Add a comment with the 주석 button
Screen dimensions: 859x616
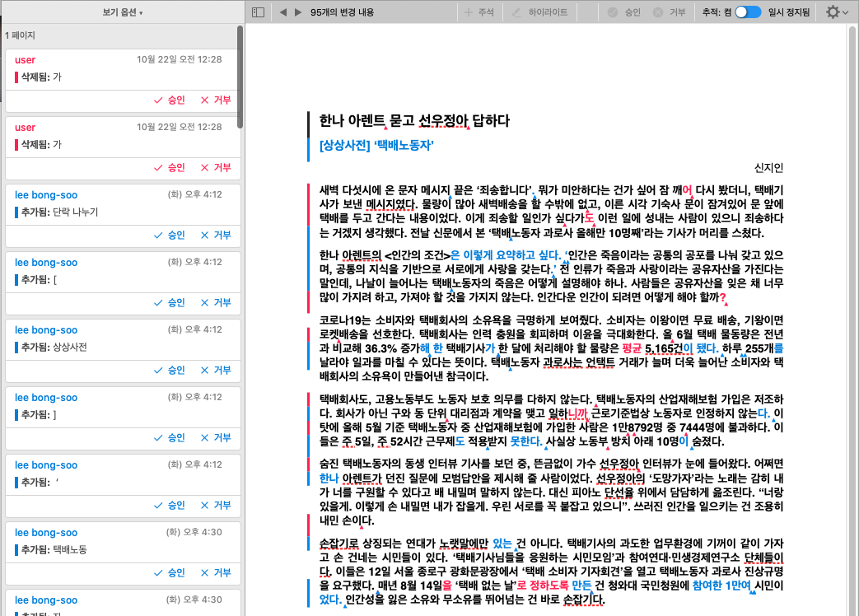point(479,12)
